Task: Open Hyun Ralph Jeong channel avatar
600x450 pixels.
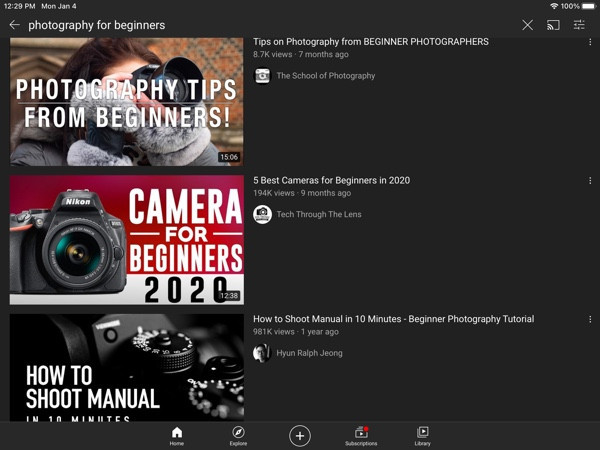Action: (x=262, y=353)
